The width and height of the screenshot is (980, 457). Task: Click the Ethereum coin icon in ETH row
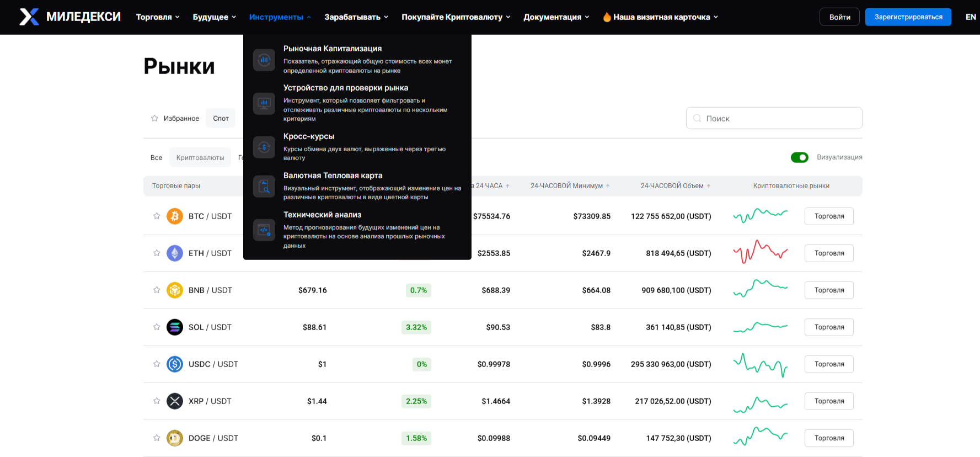click(175, 253)
